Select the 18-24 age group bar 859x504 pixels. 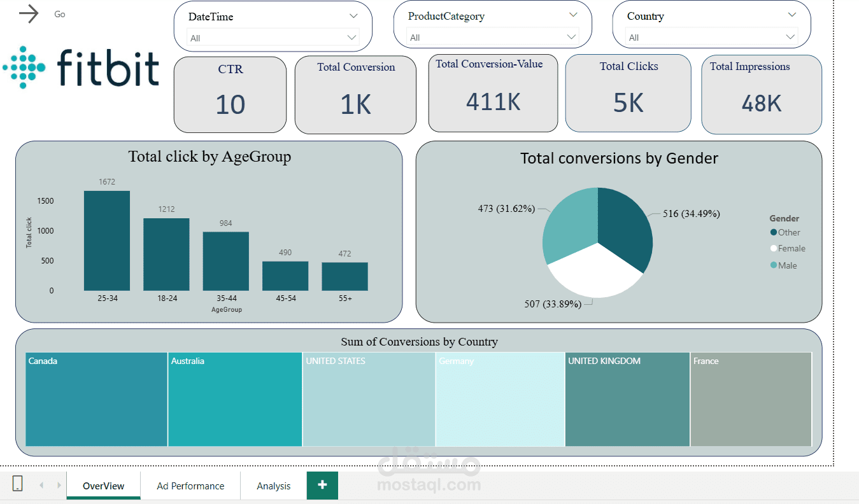click(166, 255)
